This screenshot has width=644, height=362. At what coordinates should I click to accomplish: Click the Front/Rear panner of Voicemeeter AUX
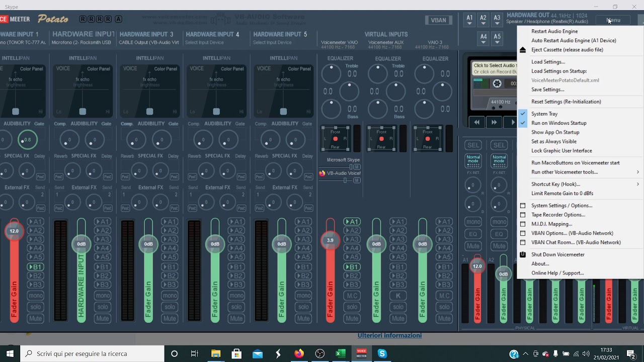[381, 139]
